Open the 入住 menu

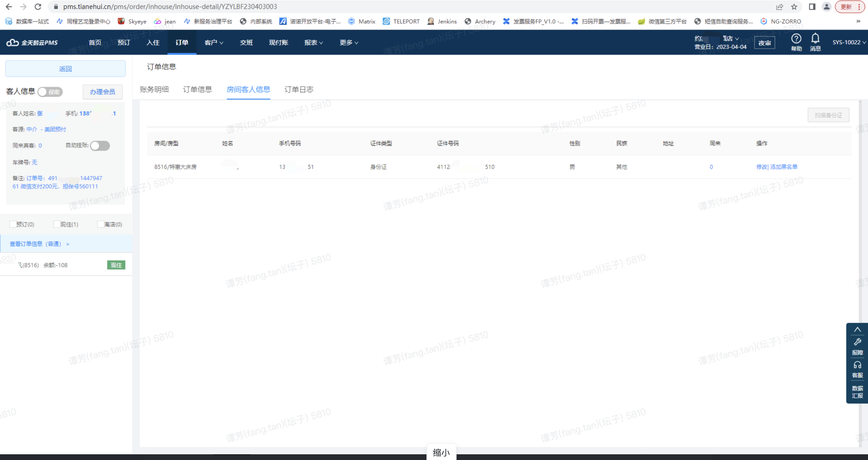tap(153, 43)
